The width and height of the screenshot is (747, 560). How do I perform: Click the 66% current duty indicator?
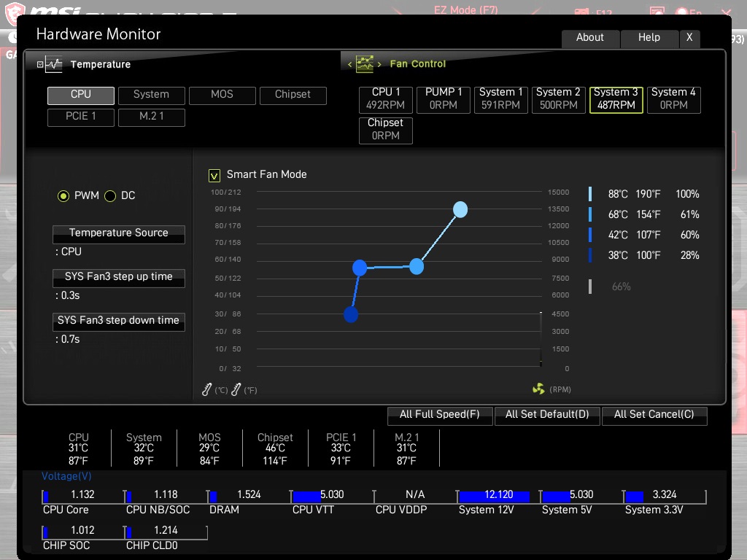(x=622, y=287)
